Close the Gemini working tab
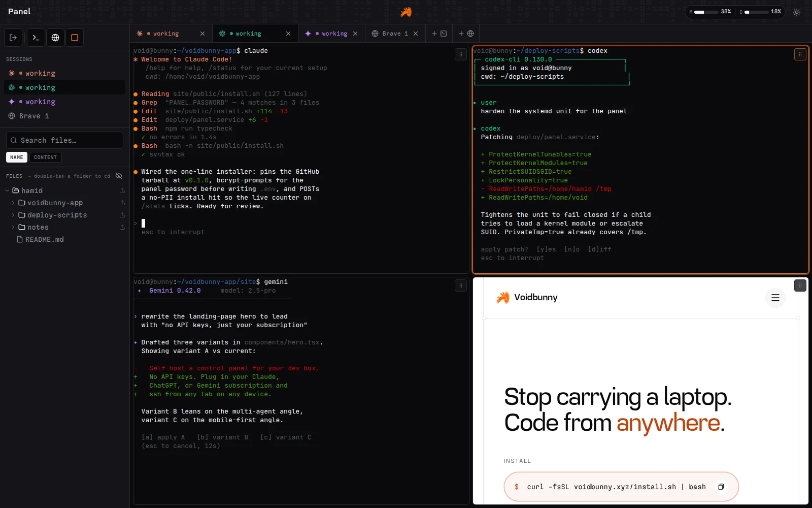Viewport: 812px width, 508px height. point(355,34)
